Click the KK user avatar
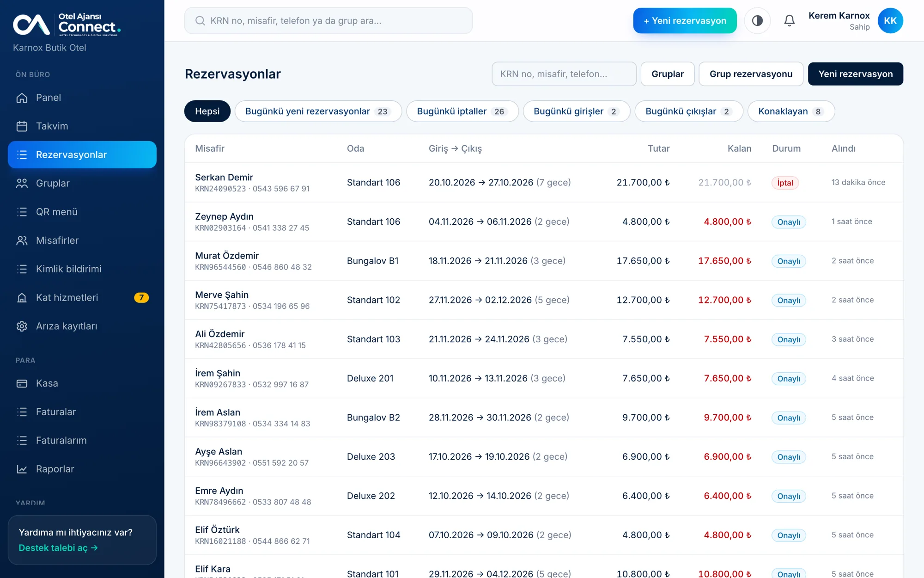Viewport: 924px width, 578px height. pyautogui.click(x=890, y=21)
